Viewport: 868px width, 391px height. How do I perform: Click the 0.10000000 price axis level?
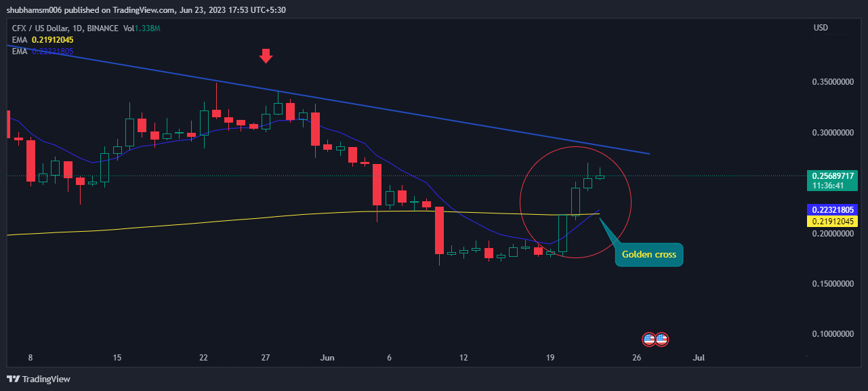coord(833,334)
